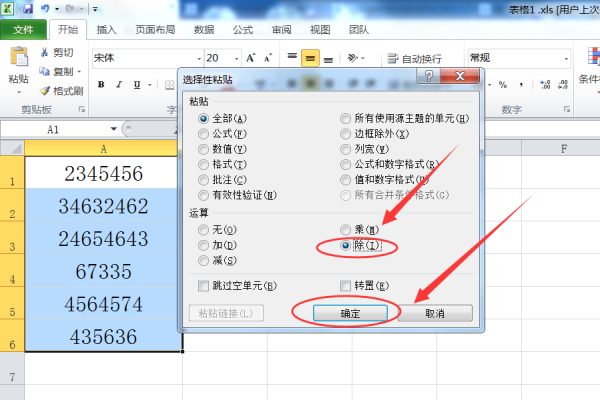Open the 文件 File tab
The height and width of the screenshot is (400, 600).
(x=23, y=29)
